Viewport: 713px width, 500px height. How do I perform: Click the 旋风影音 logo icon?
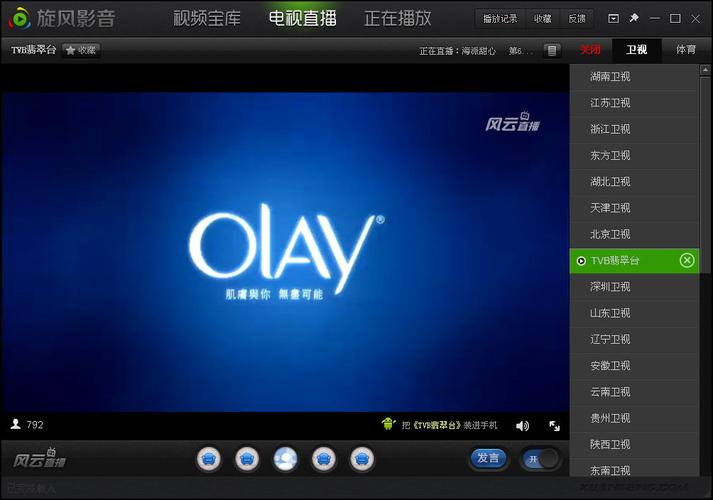click(x=19, y=19)
